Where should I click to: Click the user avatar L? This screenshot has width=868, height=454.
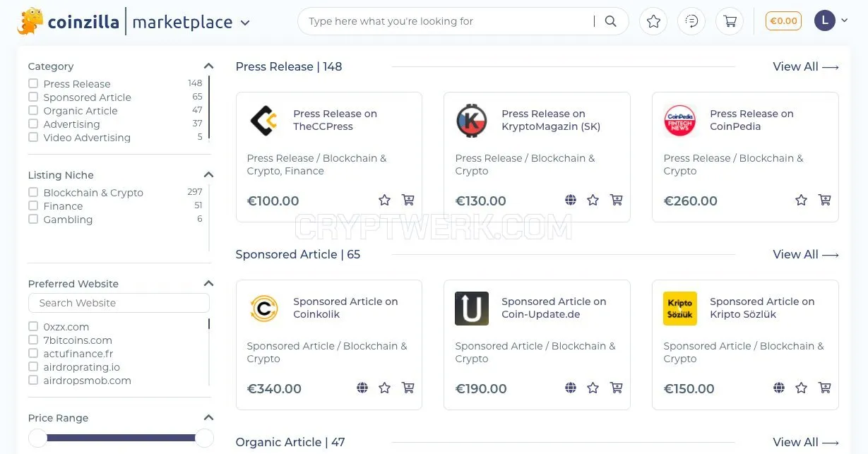tap(825, 20)
